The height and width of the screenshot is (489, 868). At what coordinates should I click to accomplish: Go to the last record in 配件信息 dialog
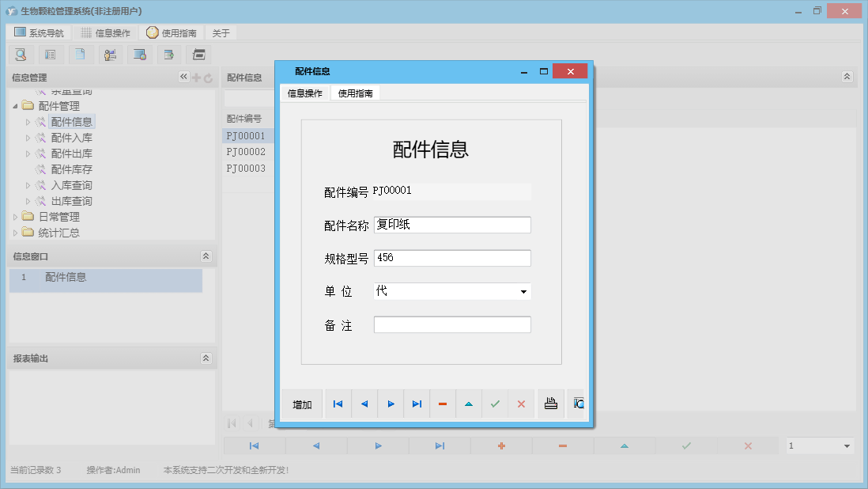(x=417, y=404)
